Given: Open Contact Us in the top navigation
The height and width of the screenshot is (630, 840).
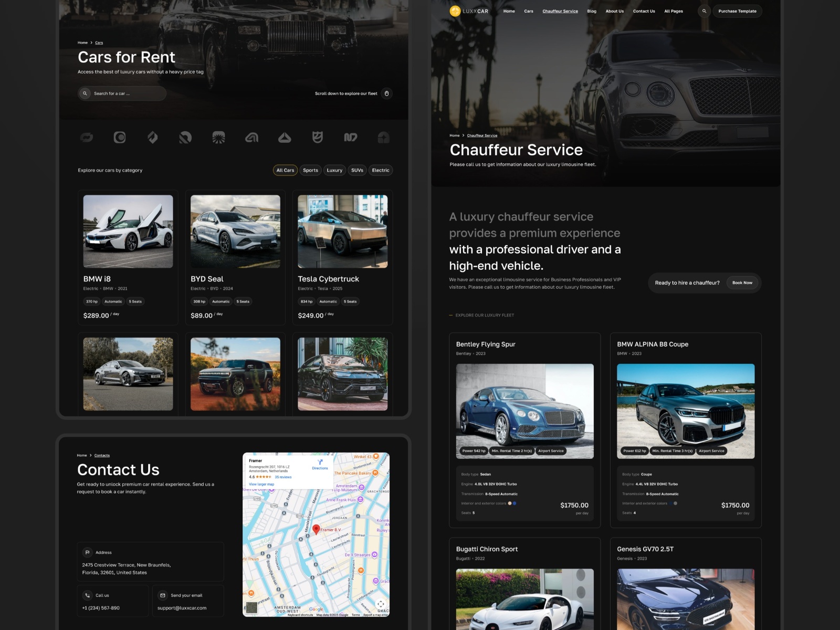Looking at the screenshot, I should pyautogui.click(x=644, y=11).
